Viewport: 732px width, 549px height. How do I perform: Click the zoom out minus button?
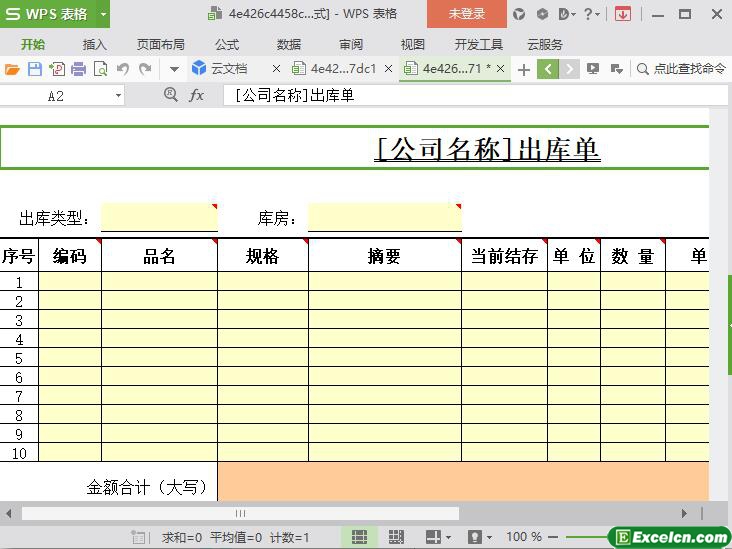[554, 537]
